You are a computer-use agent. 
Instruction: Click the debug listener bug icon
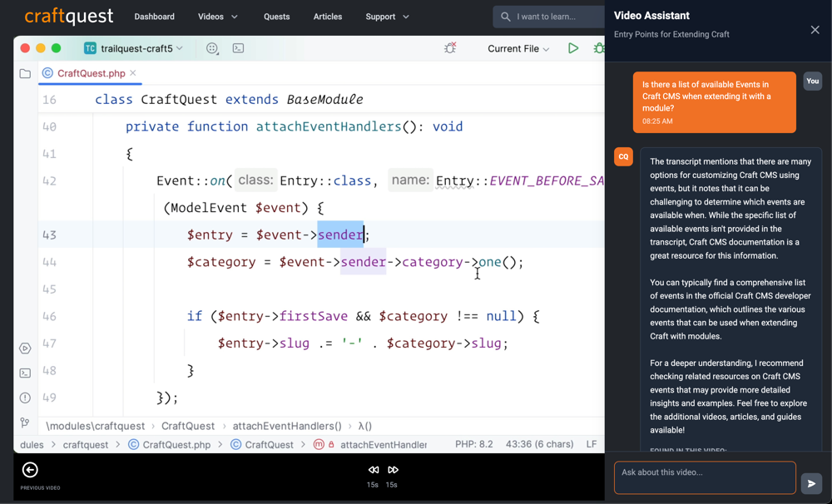point(450,48)
